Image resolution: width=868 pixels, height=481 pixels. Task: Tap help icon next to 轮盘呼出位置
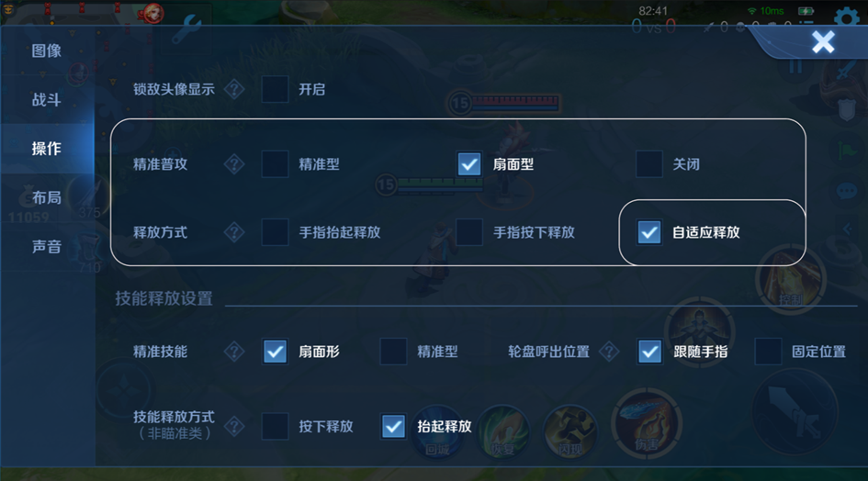[x=609, y=352]
